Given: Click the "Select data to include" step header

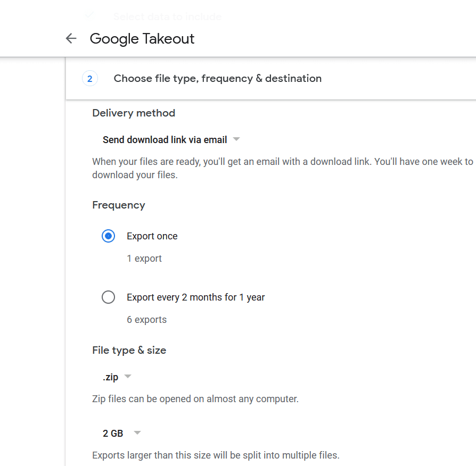Looking at the screenshot, I should point(167,16).
